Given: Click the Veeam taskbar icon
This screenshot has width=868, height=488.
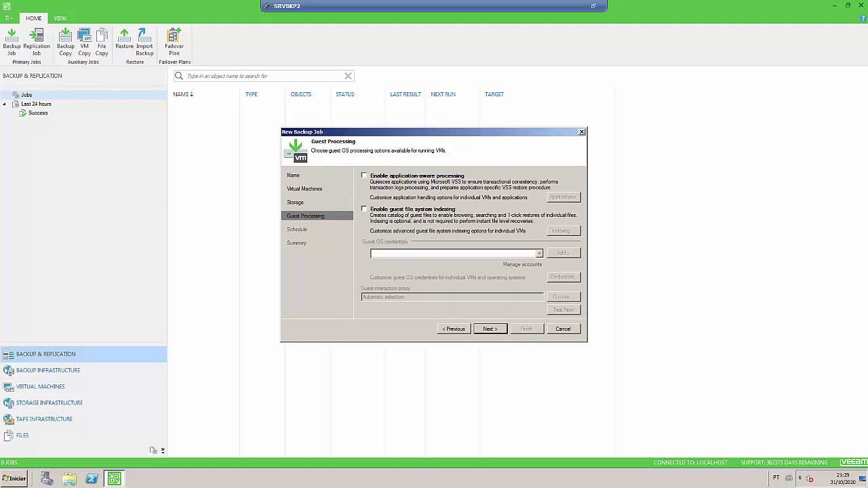Looking at the screenshot, I should pyautogui.click(x=114, y=479).
